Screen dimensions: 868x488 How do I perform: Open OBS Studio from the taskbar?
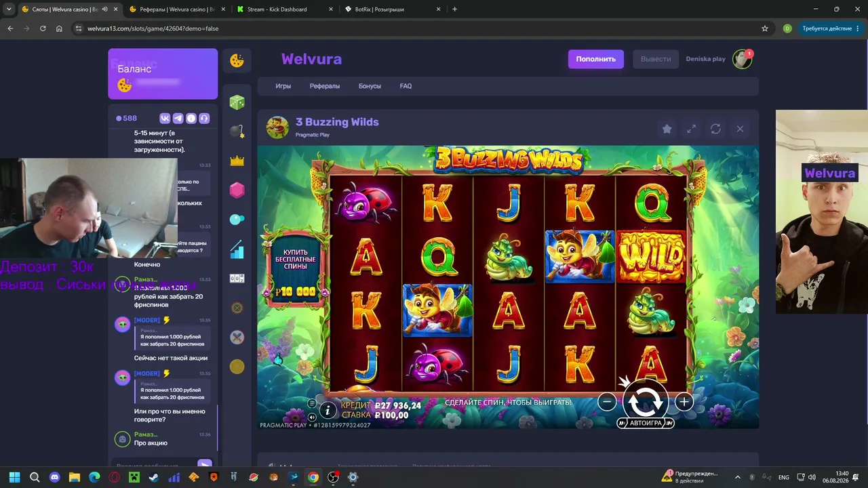[333, 477]
